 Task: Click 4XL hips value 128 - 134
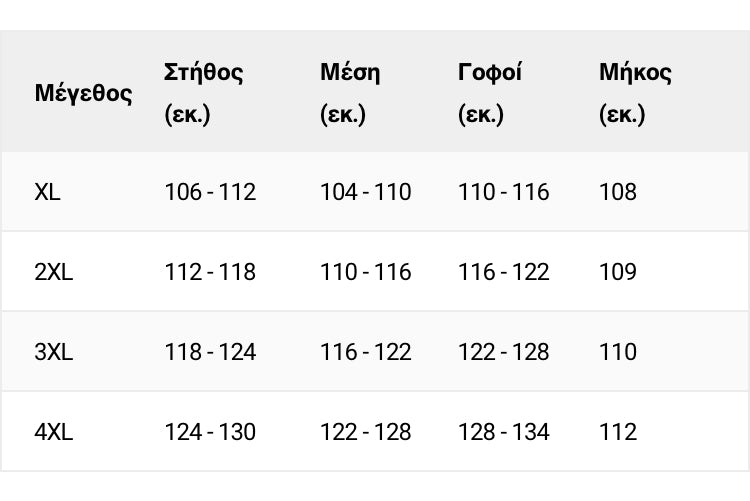coord(503,432)
